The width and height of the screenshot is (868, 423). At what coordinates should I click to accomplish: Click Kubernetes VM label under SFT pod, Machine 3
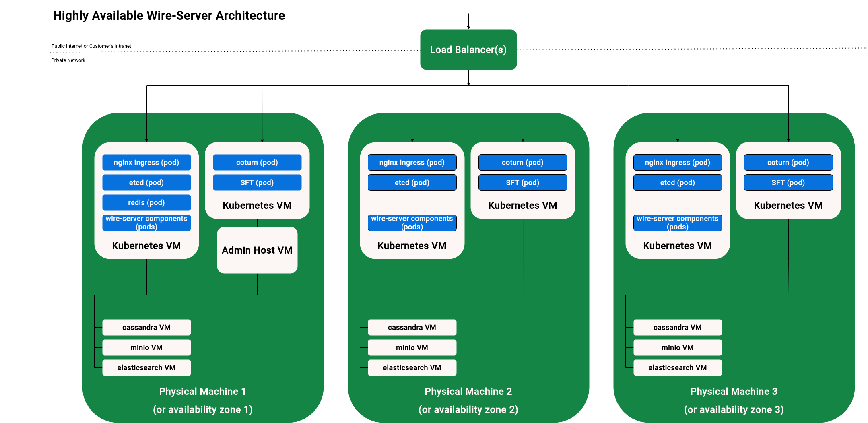point(788,205)
